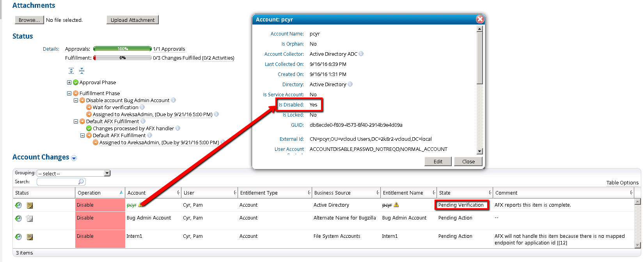
Task: Sort table by the Operation column header
Action: (89, 193)
